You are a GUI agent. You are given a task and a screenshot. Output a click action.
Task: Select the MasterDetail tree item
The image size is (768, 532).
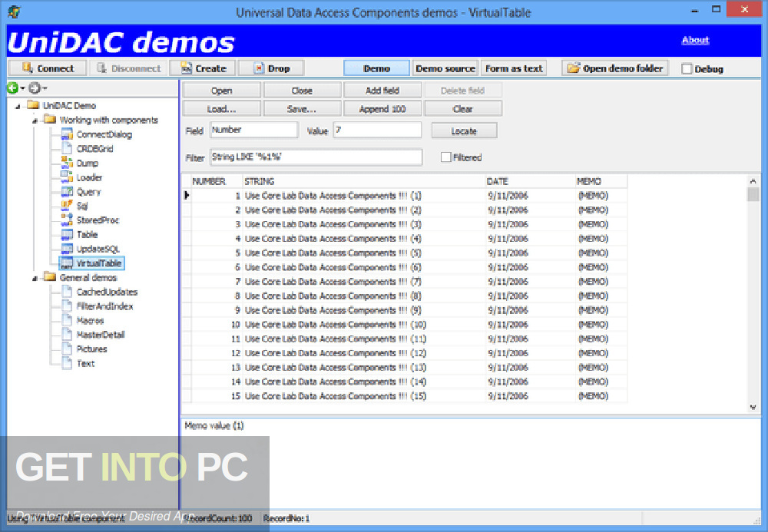[101, 335]
